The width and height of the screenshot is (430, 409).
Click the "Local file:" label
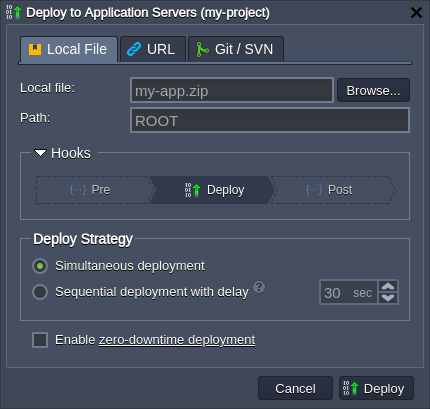click(47, 88)
